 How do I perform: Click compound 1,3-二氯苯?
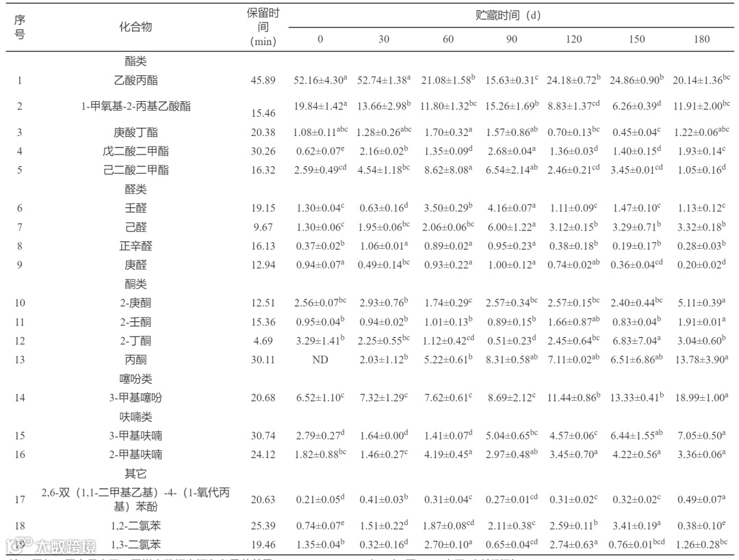pos(135,545)
